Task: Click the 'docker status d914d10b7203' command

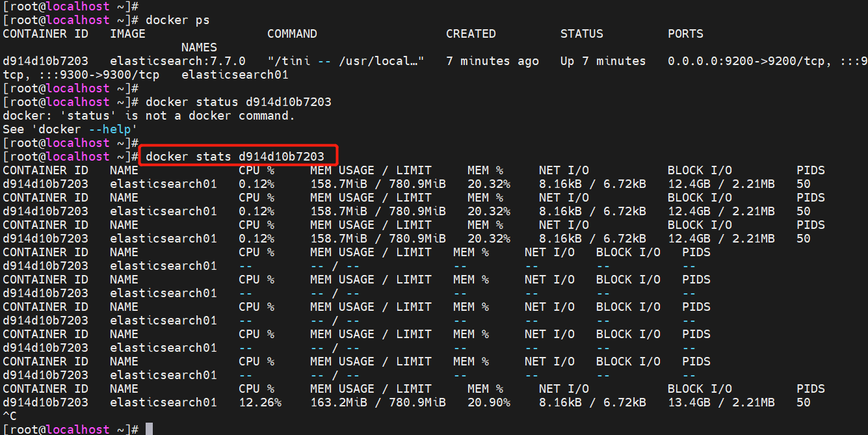Action: pos(239,102)
